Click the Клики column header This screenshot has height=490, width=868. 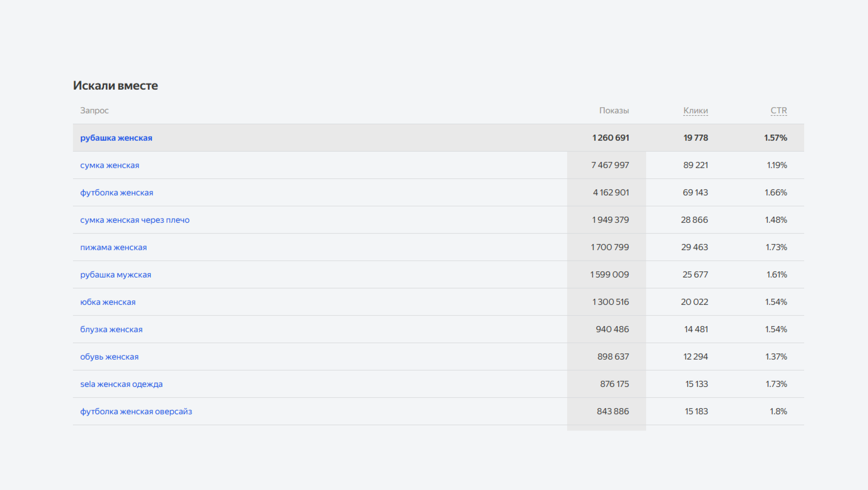point(695,111)
